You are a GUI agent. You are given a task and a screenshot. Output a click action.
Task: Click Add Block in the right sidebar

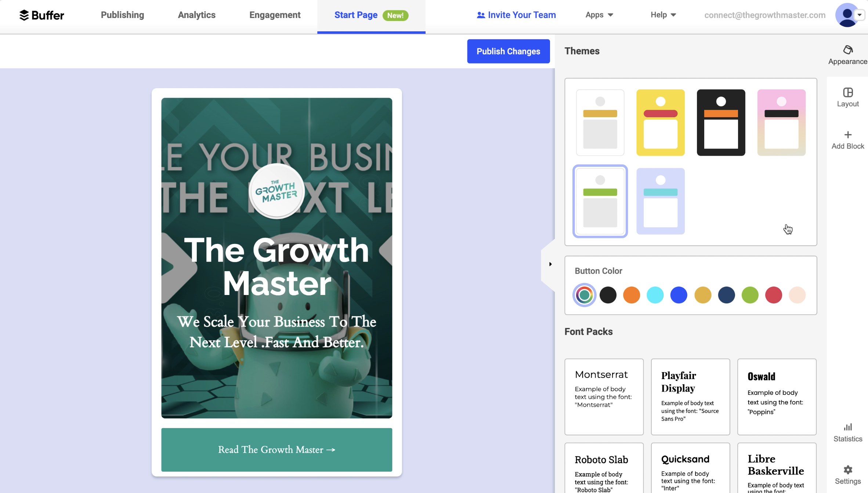tap(847, 140)
